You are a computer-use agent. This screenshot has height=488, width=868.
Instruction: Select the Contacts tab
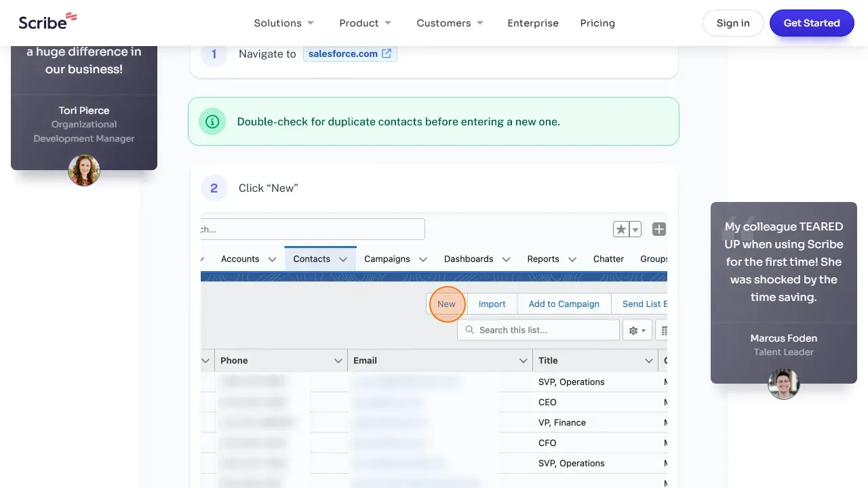click(x=311, y=259)
